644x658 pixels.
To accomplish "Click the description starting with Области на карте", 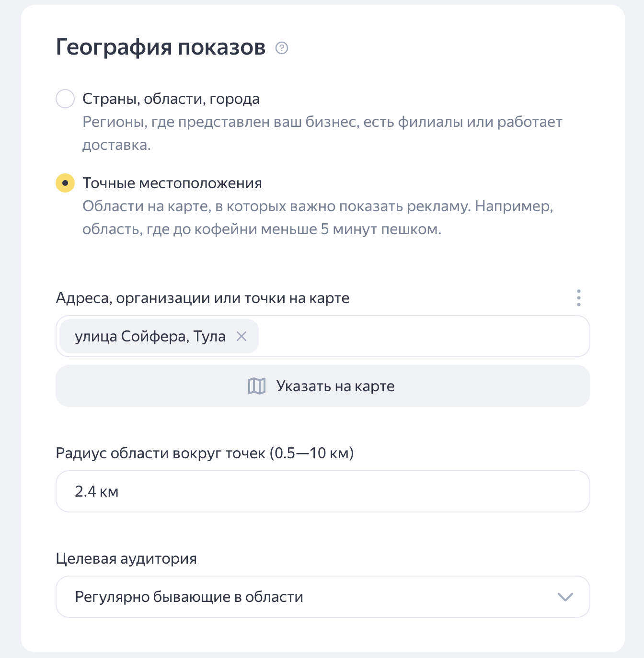I will click(317, 217).
